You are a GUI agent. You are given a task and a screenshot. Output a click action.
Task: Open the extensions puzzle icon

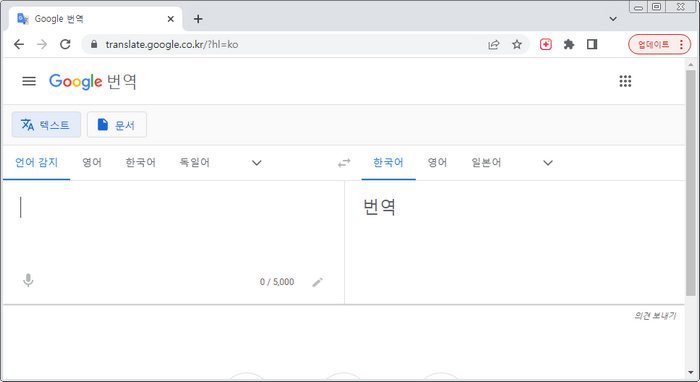569,44
